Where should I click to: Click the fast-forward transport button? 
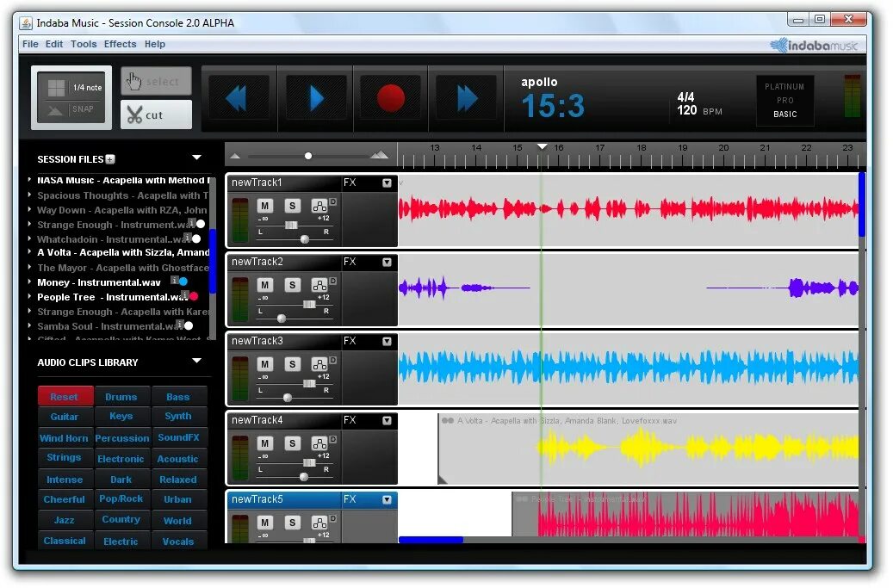(x=468, y=99)
